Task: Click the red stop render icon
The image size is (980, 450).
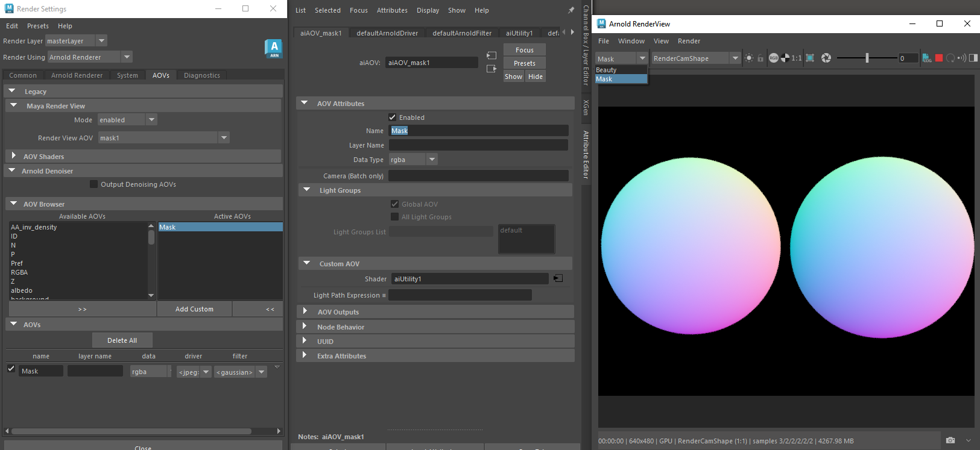Action: coord(939,58)
